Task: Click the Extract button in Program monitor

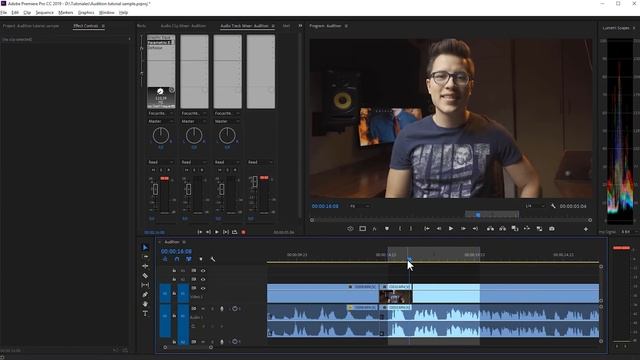Action: 502,229
